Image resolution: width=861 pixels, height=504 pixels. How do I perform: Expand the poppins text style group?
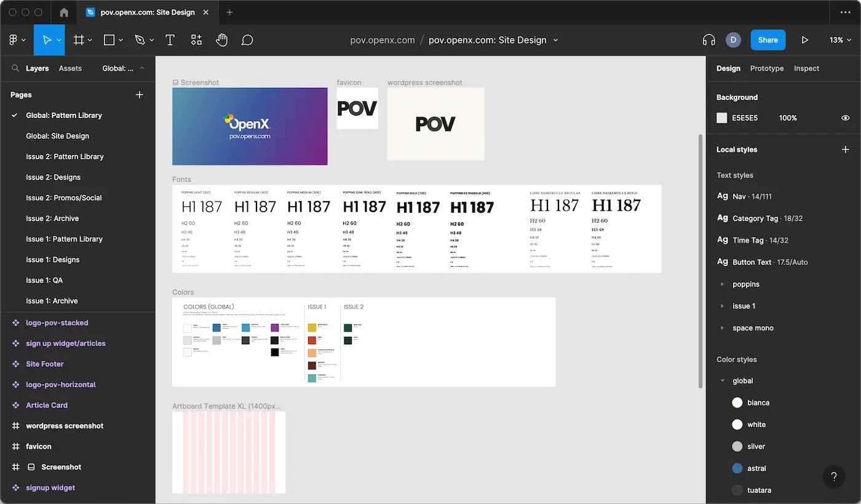723,285
